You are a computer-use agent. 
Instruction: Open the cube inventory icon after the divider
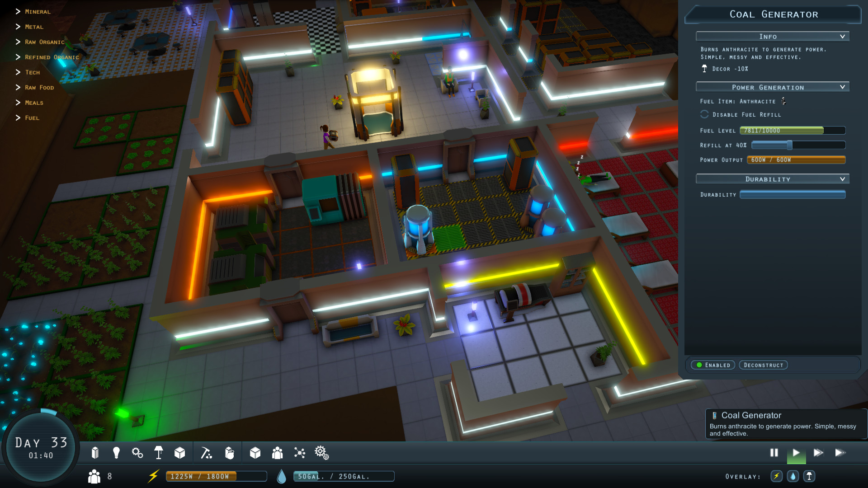[x=255, y=453]
